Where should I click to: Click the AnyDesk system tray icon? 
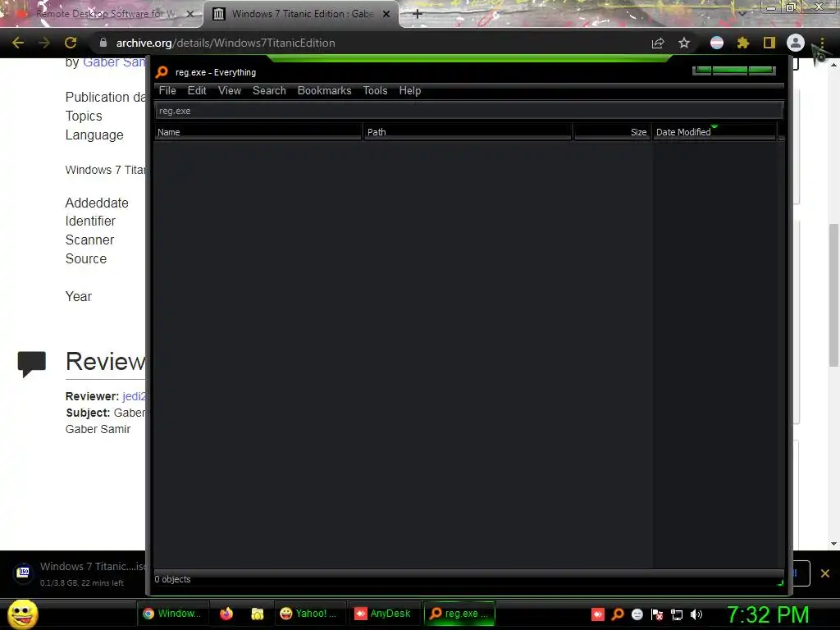pos(598,614)
